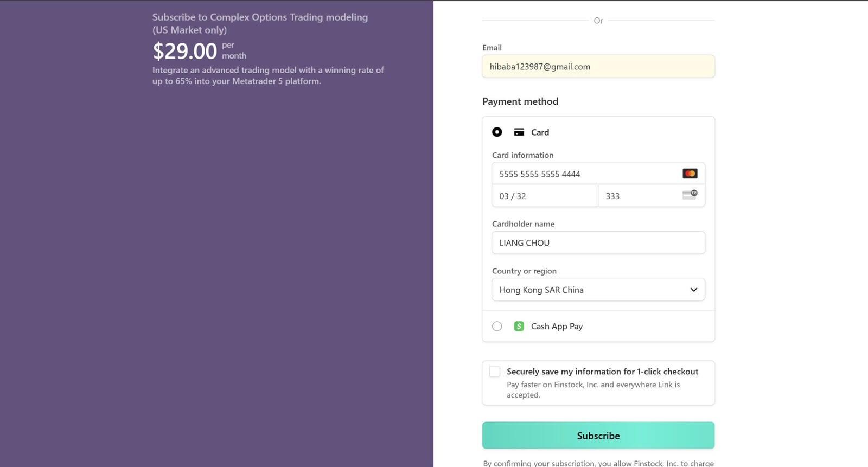Viewport: 868px width, 467px height.
Task: Click the $29.00 price text
Action: tap(184, 51)
